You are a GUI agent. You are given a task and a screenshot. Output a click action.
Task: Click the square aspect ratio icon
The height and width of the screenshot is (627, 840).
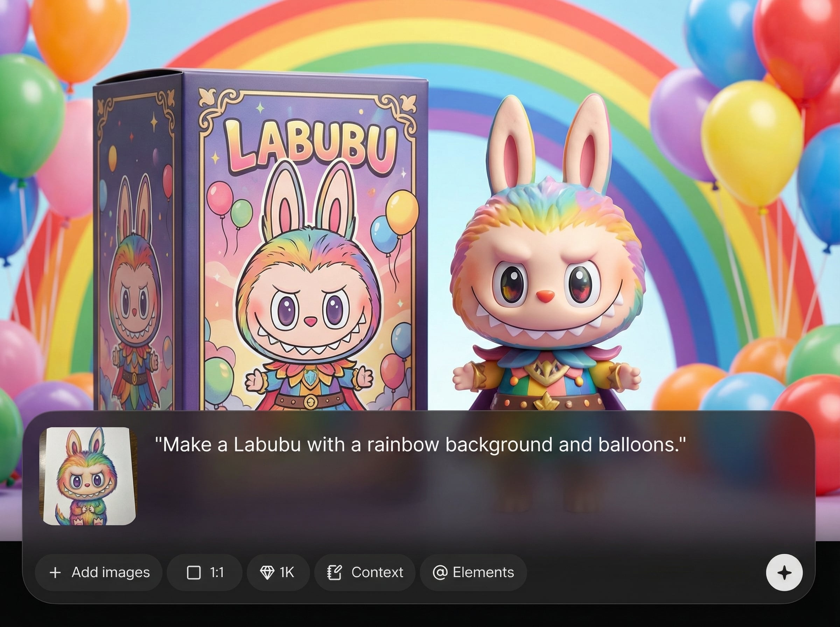[x=194, y=572]
